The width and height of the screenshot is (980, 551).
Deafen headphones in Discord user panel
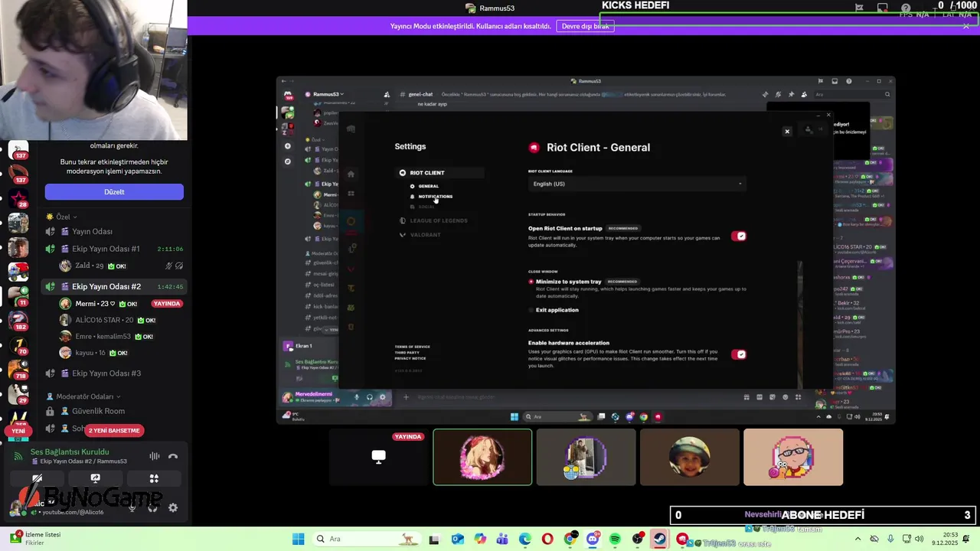tap(152, 507)
